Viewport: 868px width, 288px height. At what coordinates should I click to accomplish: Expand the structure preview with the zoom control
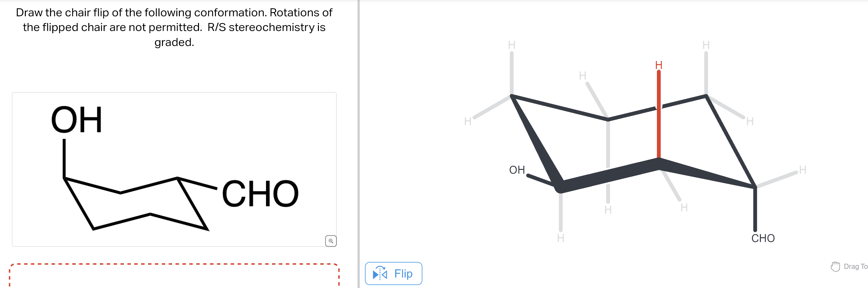(331, 241)
